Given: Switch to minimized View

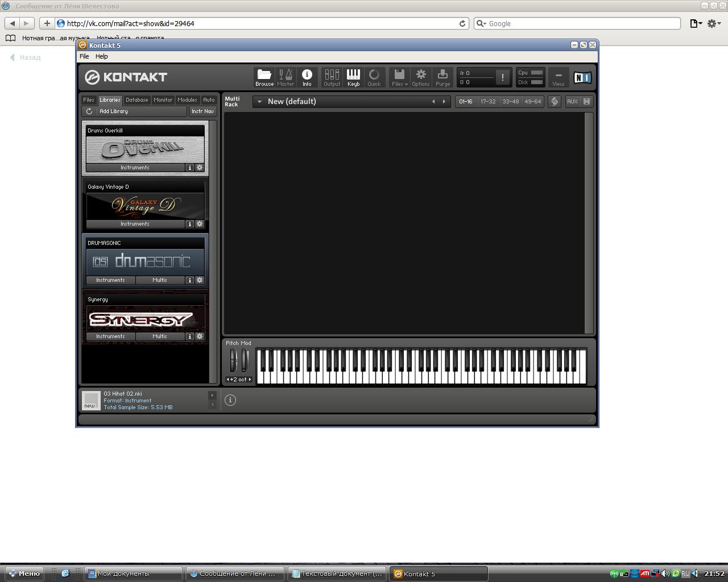Looking at the screenshot, I should pos(559,77).
